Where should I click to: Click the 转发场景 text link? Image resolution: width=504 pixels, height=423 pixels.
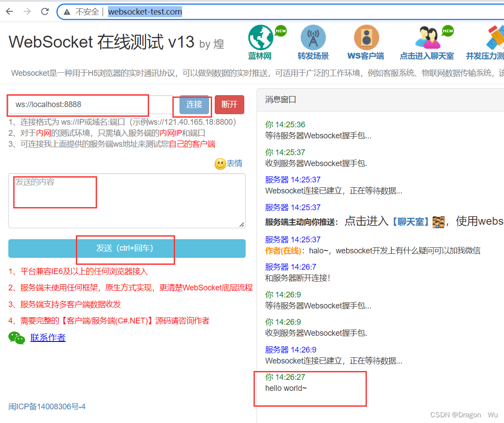[313, 56]
